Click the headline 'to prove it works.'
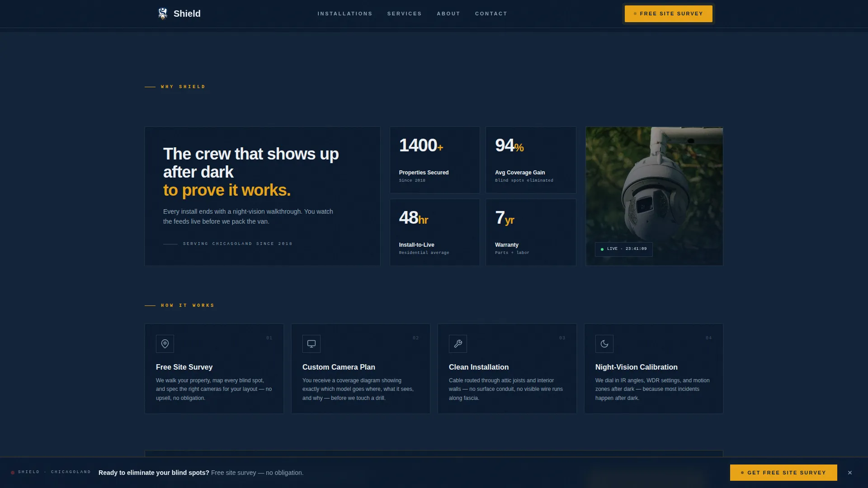 point(227,190)
